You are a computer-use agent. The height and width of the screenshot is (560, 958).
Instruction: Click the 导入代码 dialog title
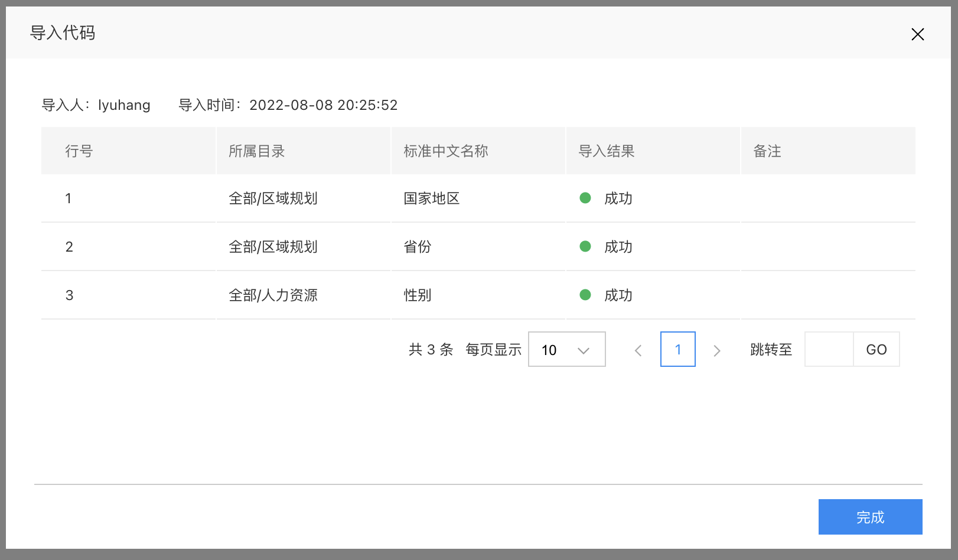(63, 33)
